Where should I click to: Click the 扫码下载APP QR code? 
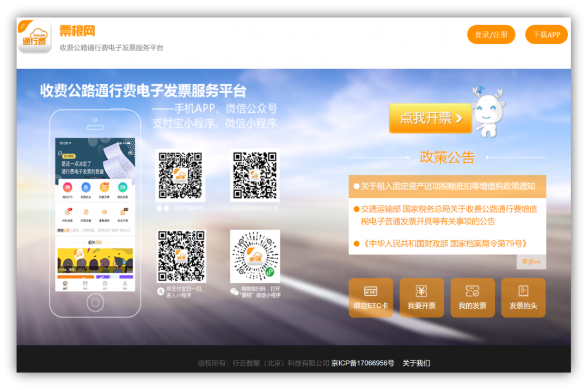point(180,175)
